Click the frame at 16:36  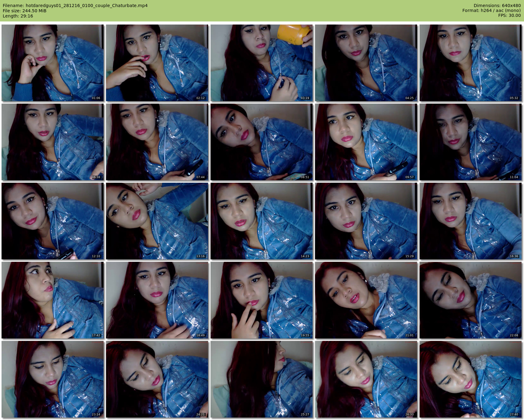coord(470,221)
